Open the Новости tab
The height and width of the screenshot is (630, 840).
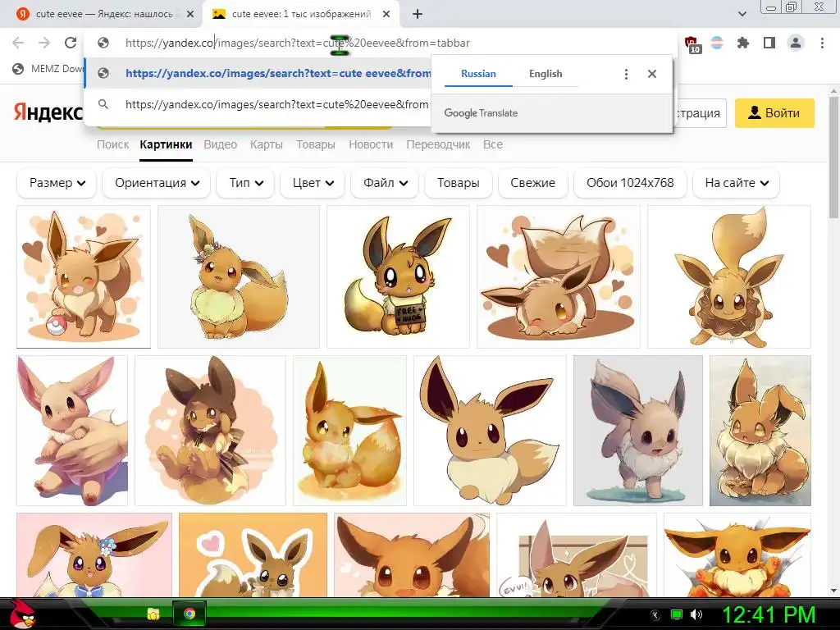tap(371, 144)
